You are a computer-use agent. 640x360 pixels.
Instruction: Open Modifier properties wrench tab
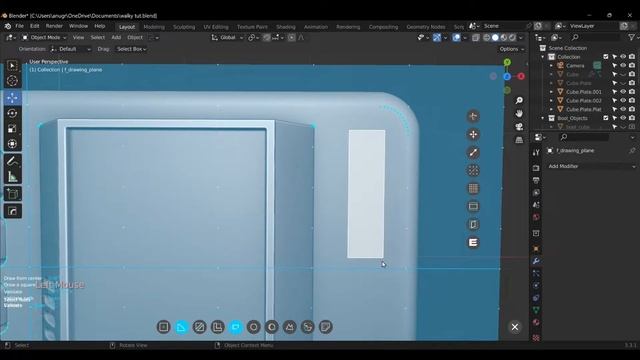(536, 261)
